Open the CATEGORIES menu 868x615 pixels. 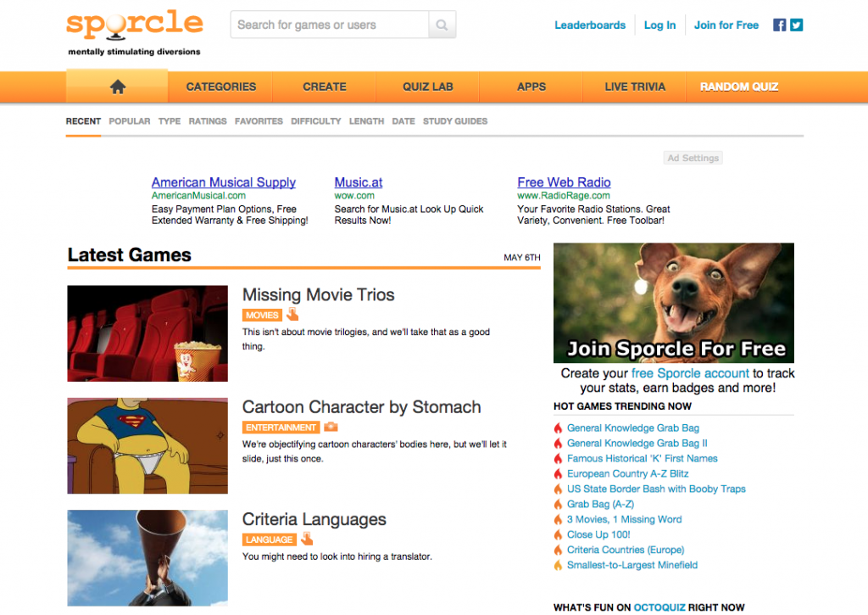(221, 87)
